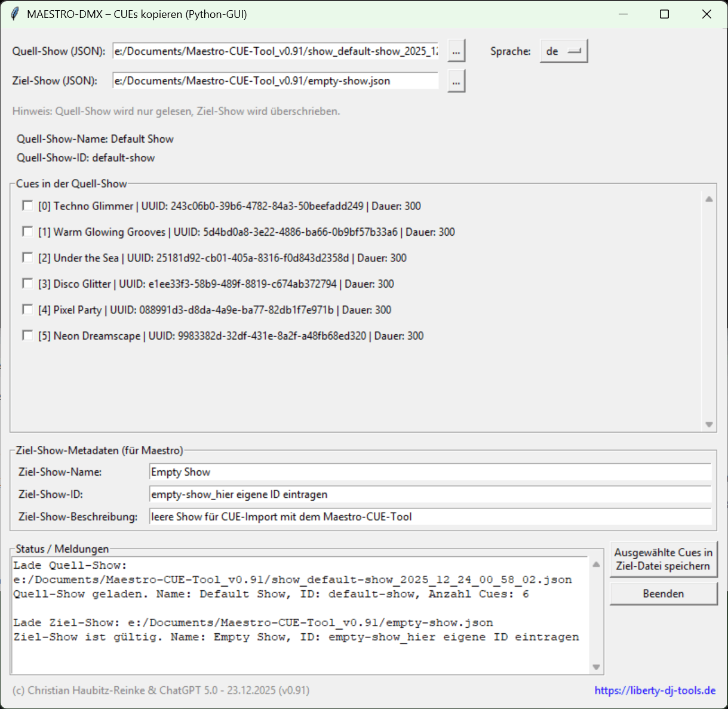
Task: Click the feather app icon in title bar
Action: click(15, 14)
